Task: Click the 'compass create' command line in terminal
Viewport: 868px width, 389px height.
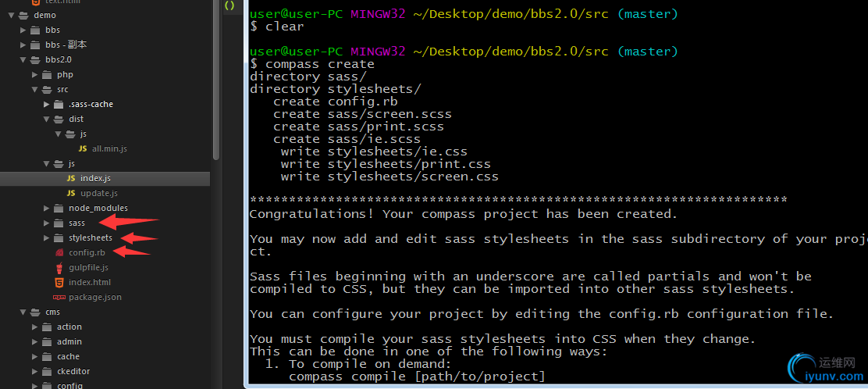Action: click(320, 64)
